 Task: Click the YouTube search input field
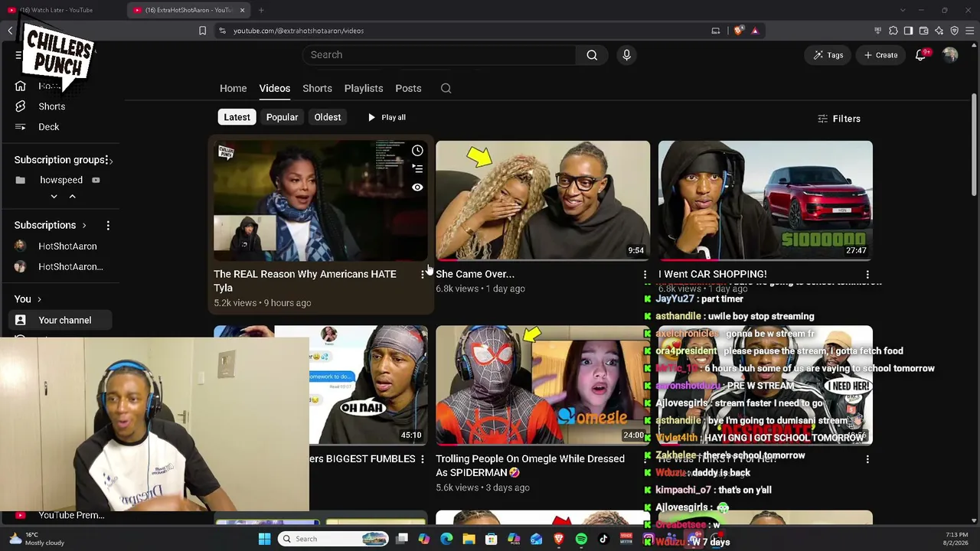439,55
